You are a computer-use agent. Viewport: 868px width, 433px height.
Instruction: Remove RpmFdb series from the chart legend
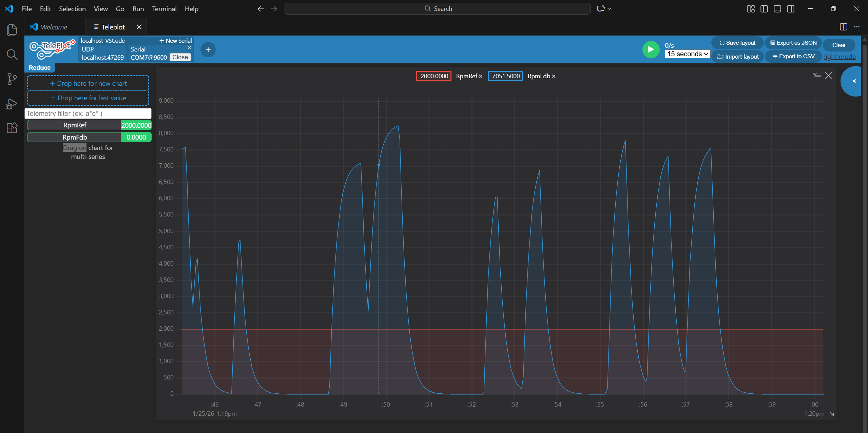[x=554, y=76]
